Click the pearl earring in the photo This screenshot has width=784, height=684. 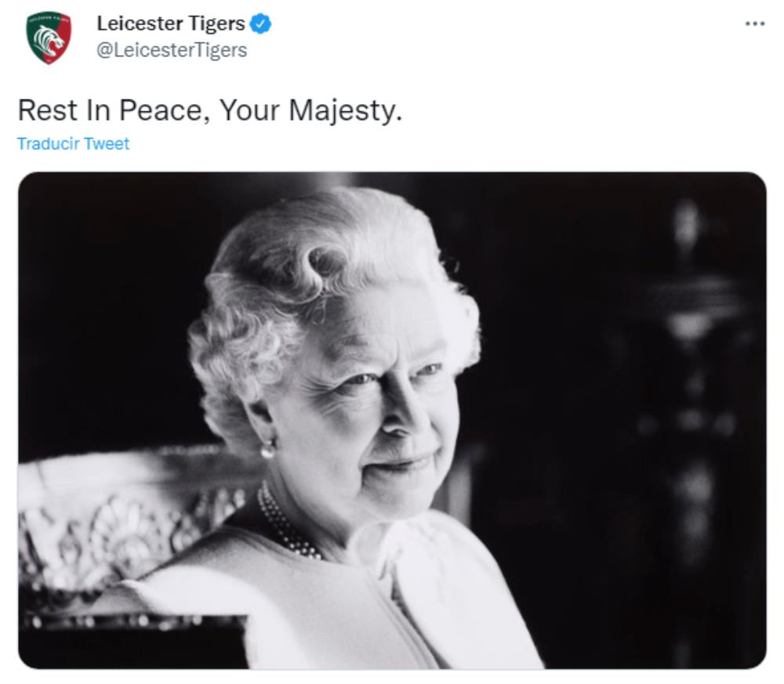267,450
